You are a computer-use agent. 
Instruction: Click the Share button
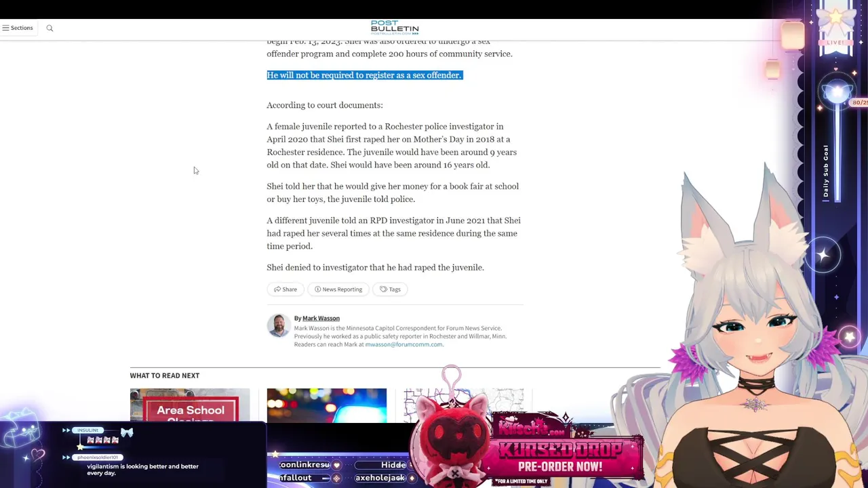tap(285, 289)
